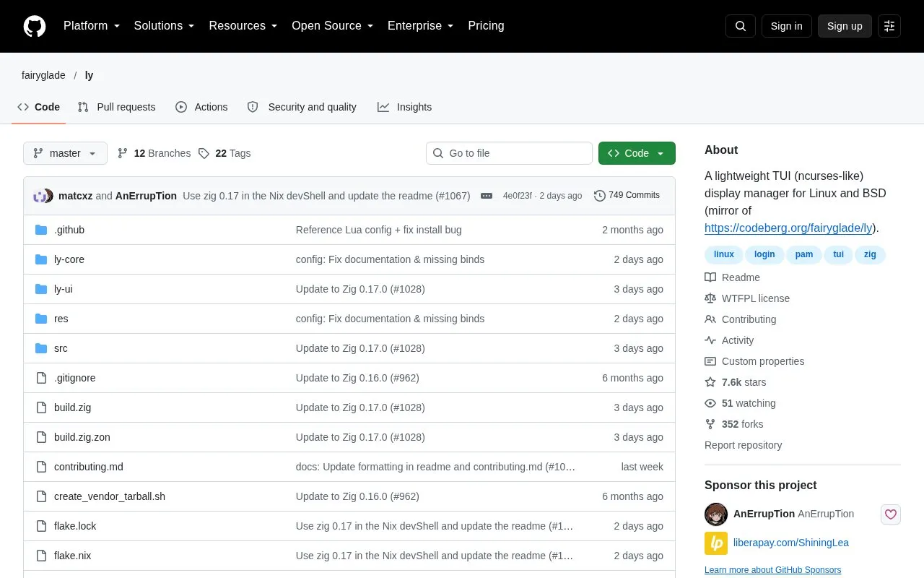
Task: Click the eye icon beside 51 watching
Action: [x=710, y=403]
